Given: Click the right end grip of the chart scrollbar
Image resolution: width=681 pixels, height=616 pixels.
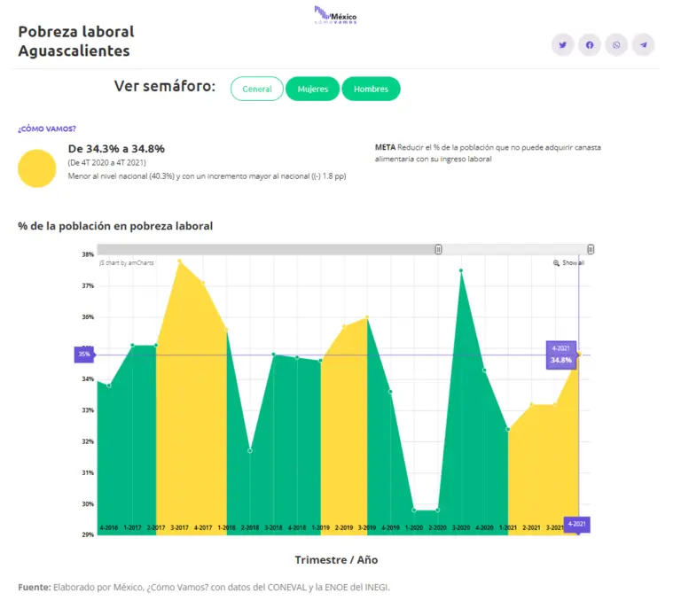Looking at the screenshot, I should (591, 250).
